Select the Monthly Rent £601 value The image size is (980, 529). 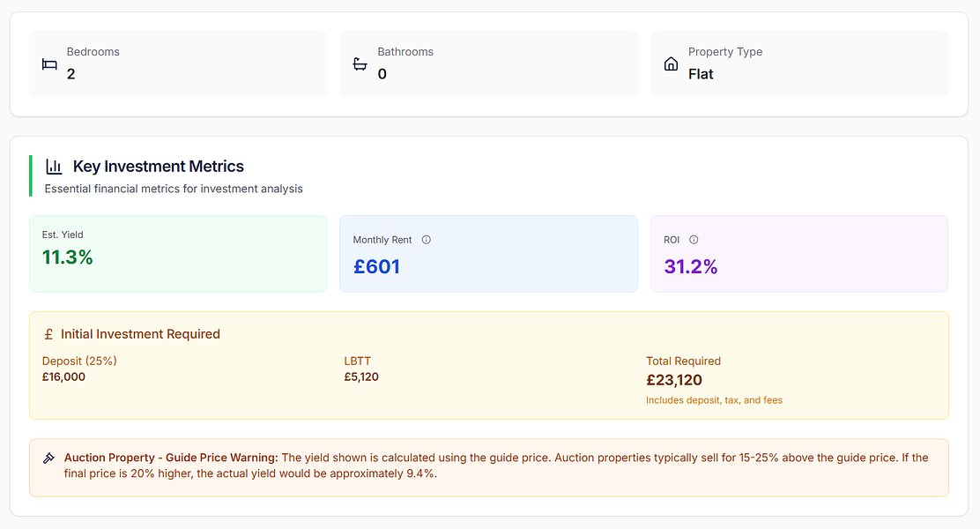coord(376,266)
